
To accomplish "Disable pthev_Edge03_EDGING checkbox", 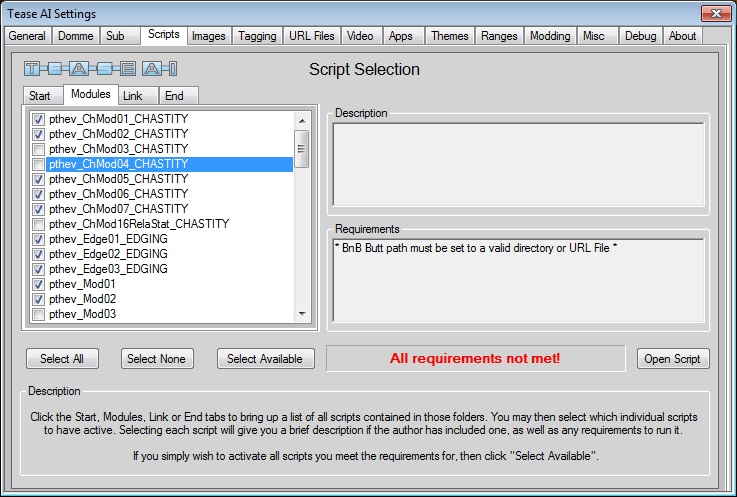I will pyautogui.click(x=39, y=269).
